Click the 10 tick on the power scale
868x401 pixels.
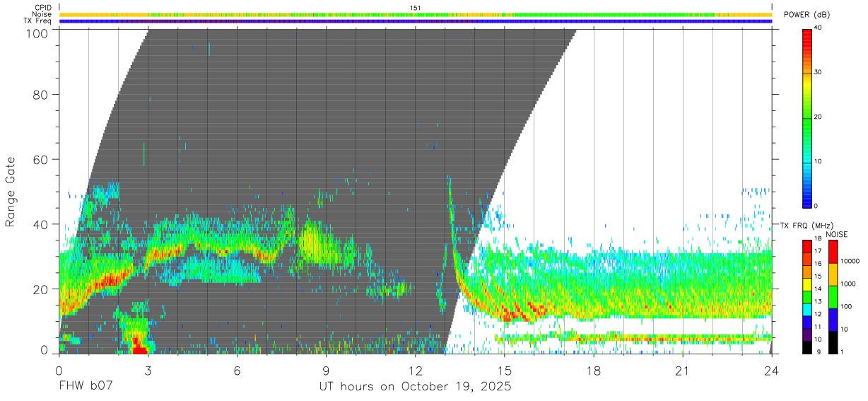tap(819, 161)
